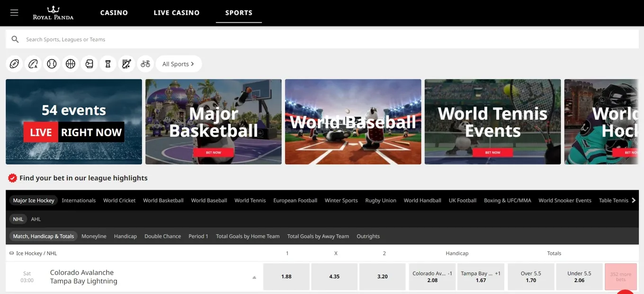The width and height of the screenshot is (644, 294).
Task: Select Major Ice Hockey league tab
Action: 34,200
